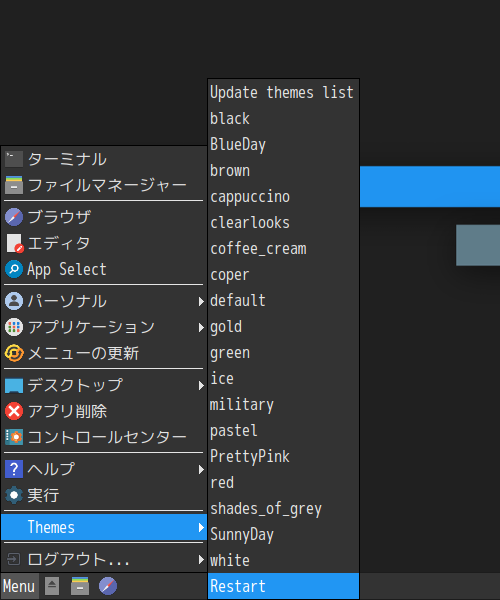Open the ログアウト... menu entry

pyautogui.click(x=104, y=559)
